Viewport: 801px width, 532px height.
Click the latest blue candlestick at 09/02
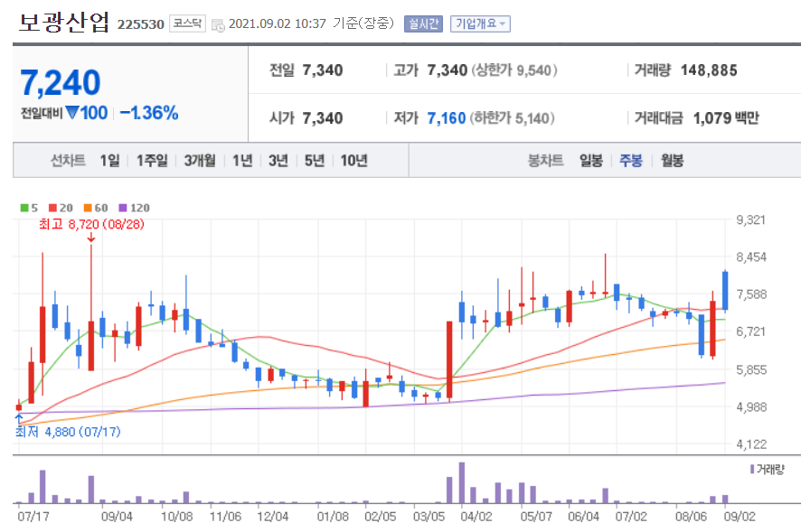[725, 291]
